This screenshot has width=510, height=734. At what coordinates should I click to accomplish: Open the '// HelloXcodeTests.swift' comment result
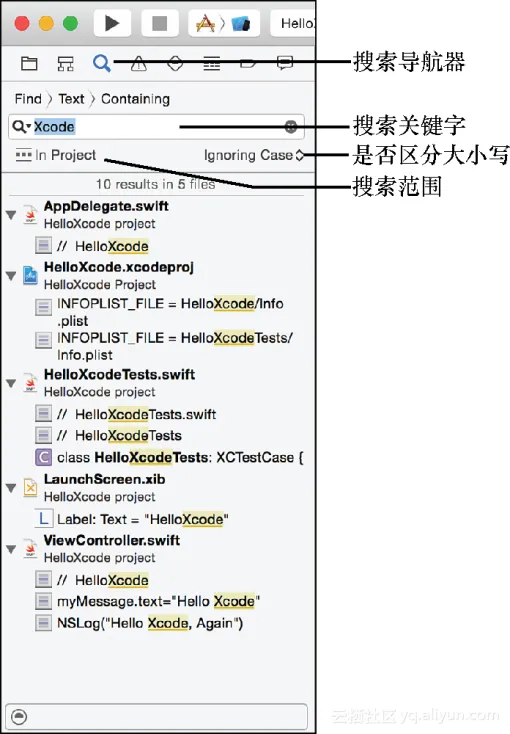click(136, 414)
